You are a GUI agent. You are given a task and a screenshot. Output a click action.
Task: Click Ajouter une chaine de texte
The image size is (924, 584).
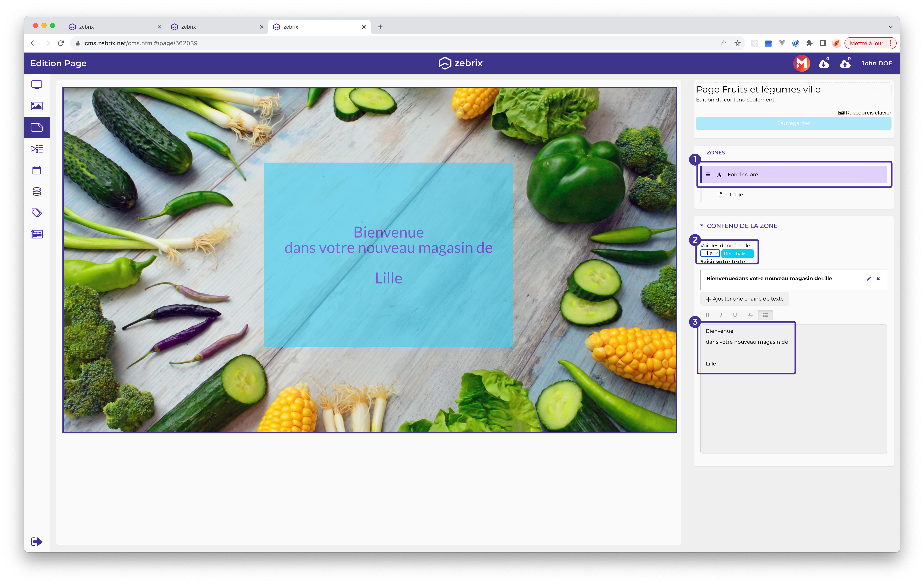click(x=744, y=299)
